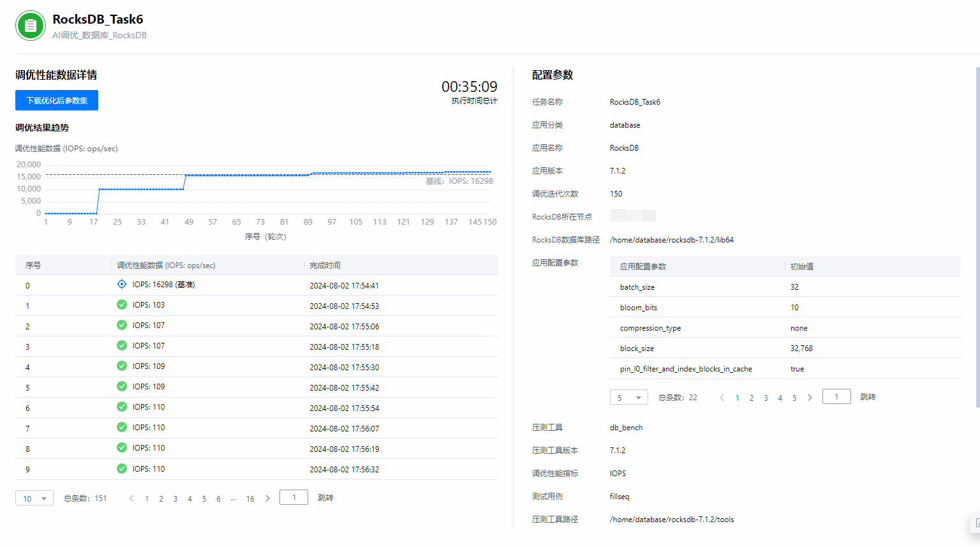The height and width of the screenshot is (547, 980).
Task: Click the page vertical scrollbar
Action: 977,236
